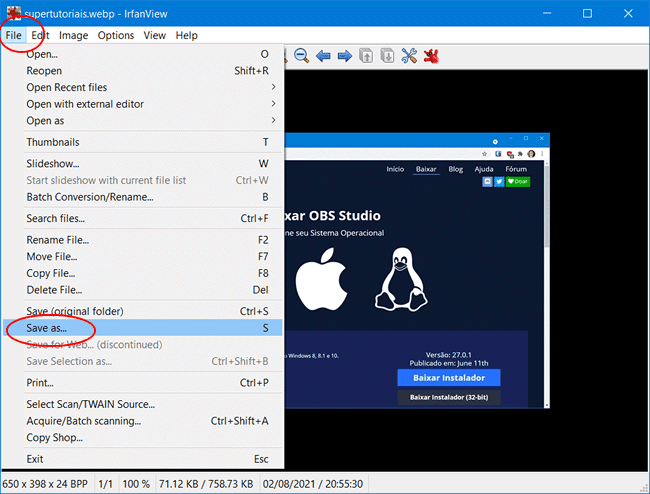Image resolution: width=650 pixels, height=494 pixels.
Task: Expand Open with external editor submenu
Action: (150, 104)
